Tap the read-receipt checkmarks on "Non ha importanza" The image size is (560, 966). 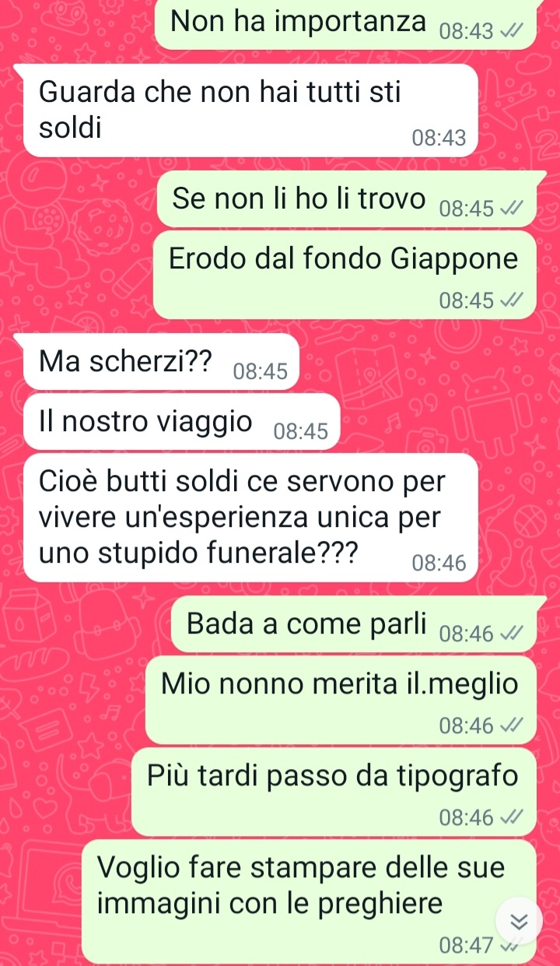pyautogui.click(x=513, y=32)
